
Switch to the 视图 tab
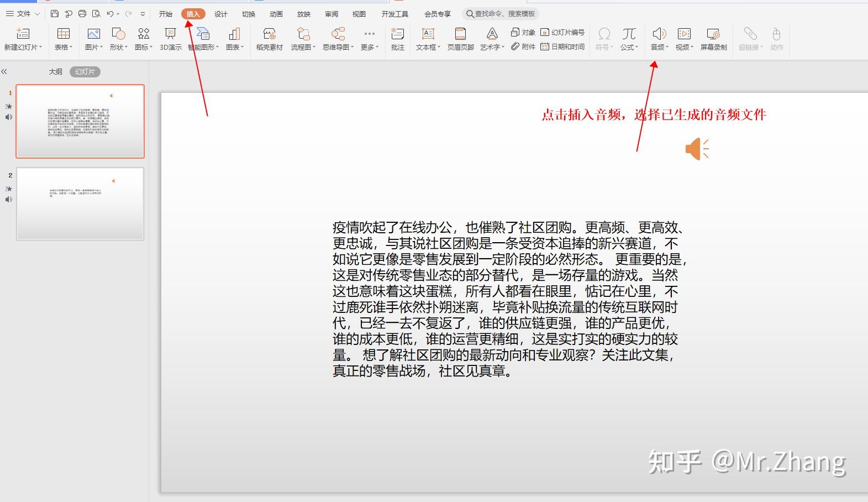pyautogui.click(x=359, y=14)
